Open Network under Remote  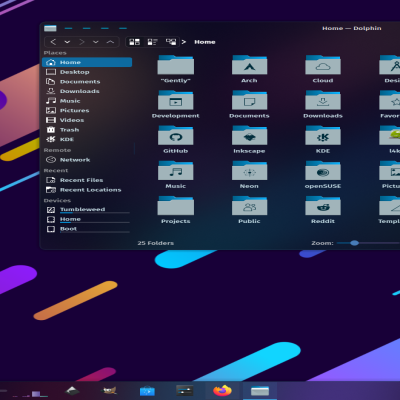coord(87,160)
